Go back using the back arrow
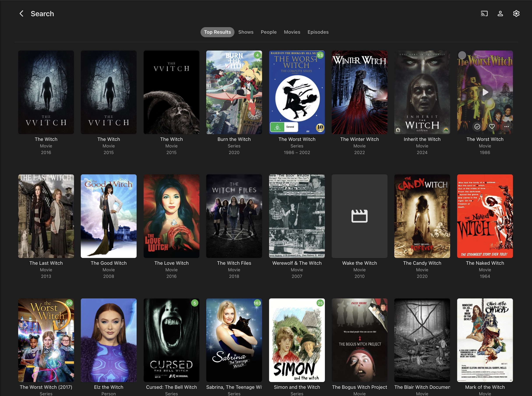Image resolution: width=532 pixels, height=396 pixels. [x=21, y=14]
